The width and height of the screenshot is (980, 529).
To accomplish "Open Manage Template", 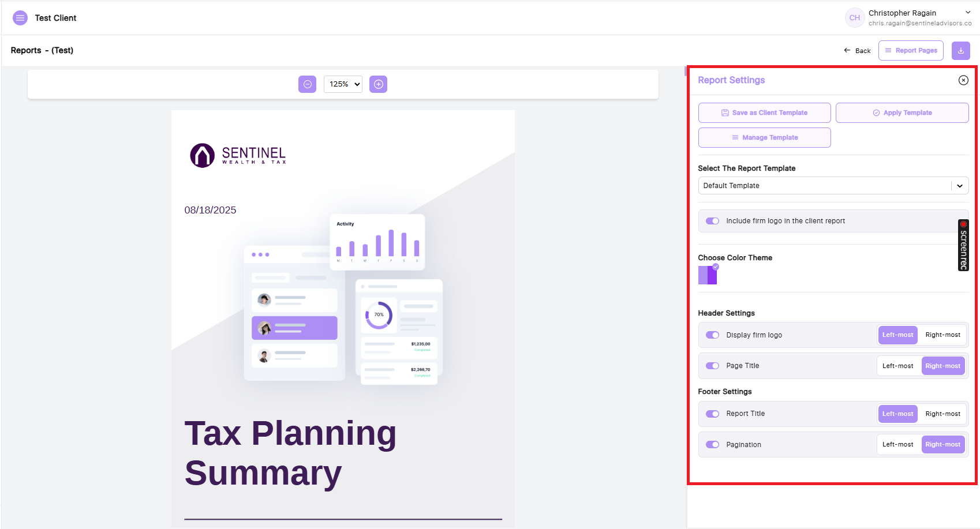I will [764, 138].
